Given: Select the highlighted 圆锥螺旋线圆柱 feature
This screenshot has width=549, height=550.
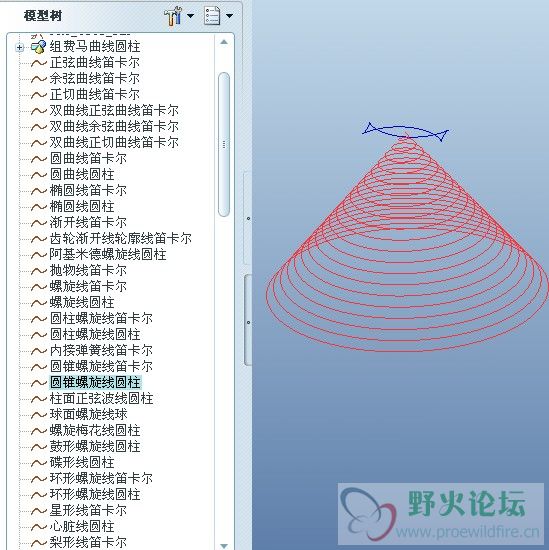Looking at the screenshot, I should (95, 382).
